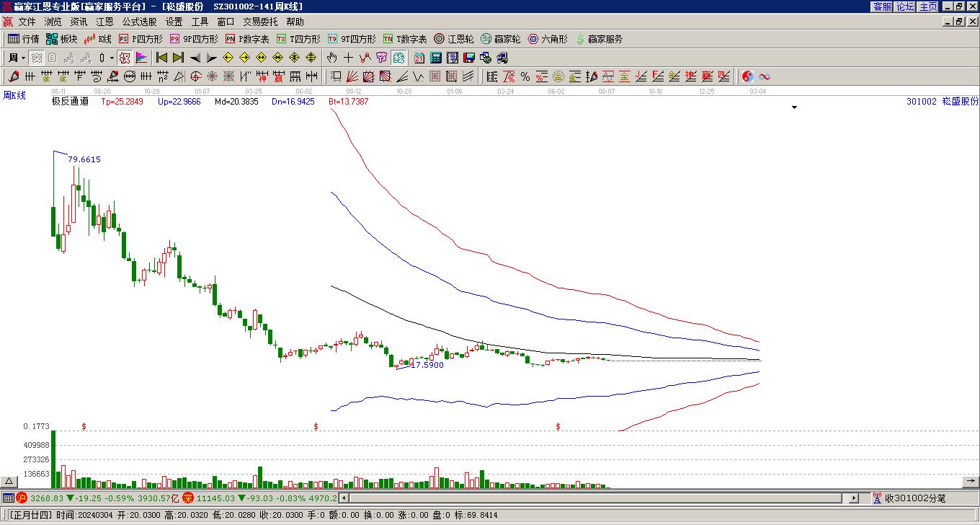Open the 资讯 menu

pyautogui.click(x=79, y=22)
